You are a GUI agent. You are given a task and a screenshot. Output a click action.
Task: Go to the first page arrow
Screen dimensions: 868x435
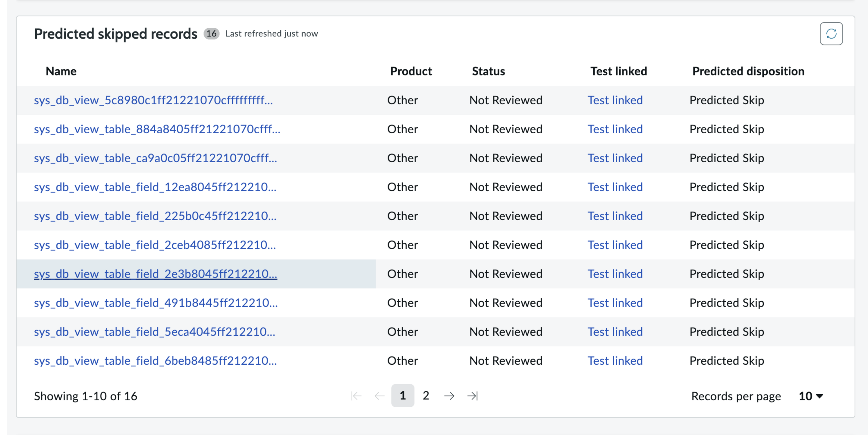356,395
